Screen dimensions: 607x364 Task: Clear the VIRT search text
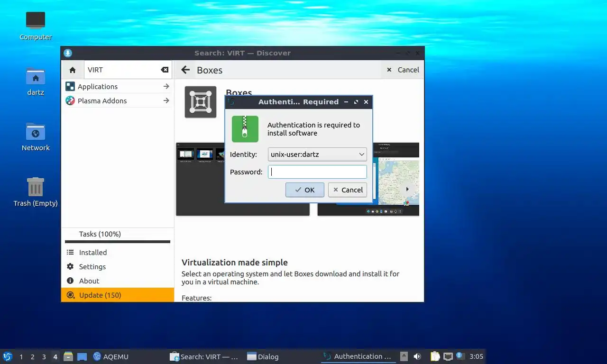165,70
